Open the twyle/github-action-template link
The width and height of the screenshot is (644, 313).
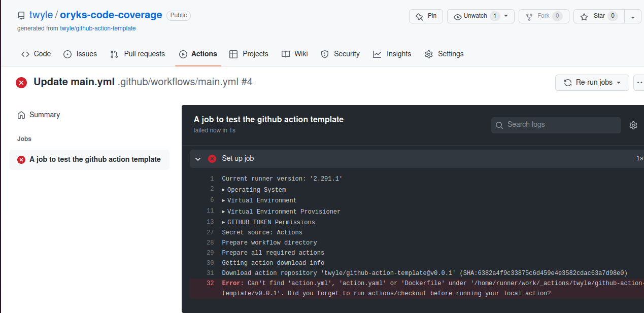(x=98, y=28)
